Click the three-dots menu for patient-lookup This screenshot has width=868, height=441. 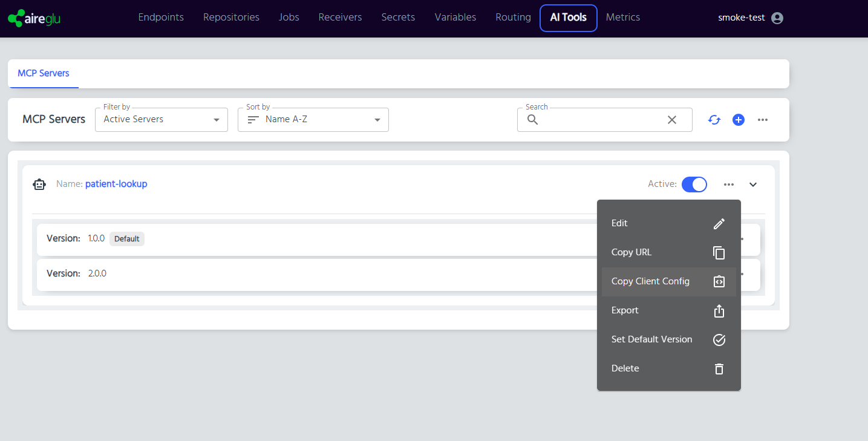pyautogui.click(x=729, y=185)
